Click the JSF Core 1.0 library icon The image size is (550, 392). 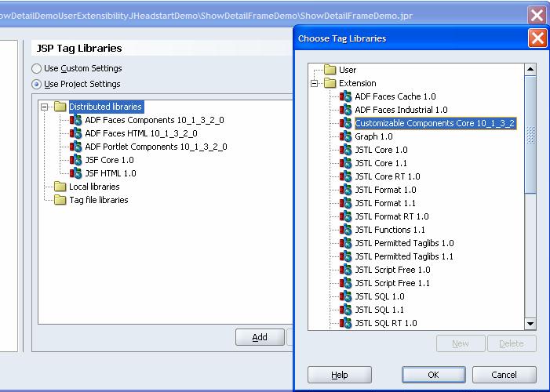tap(75, 160)
